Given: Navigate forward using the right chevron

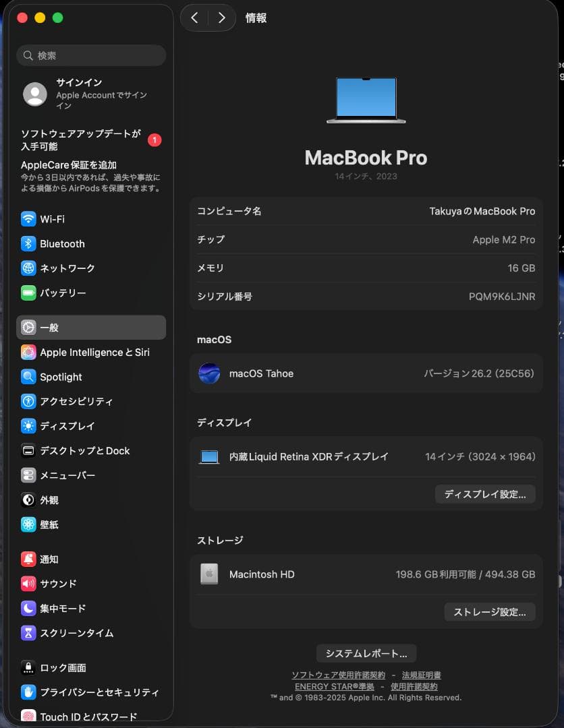Looking at the screenshot, I should [221, 18].
